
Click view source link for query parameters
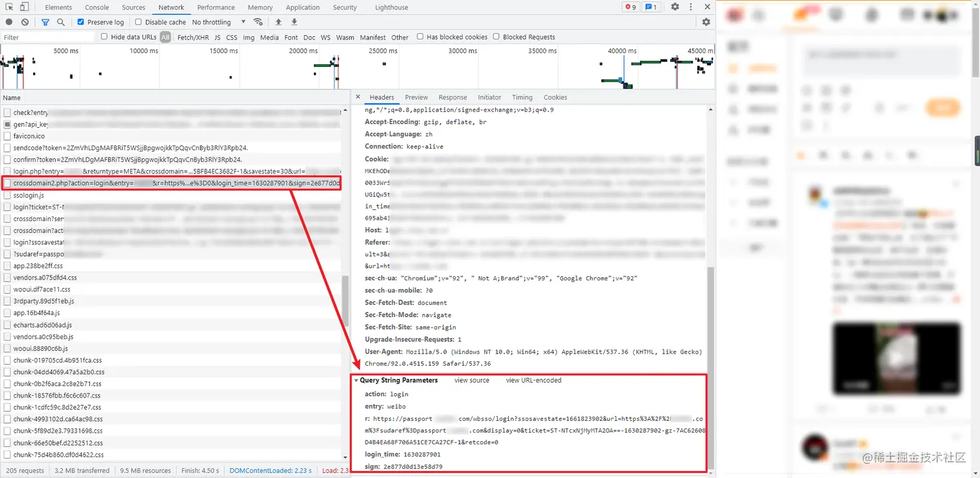[472, 381]
